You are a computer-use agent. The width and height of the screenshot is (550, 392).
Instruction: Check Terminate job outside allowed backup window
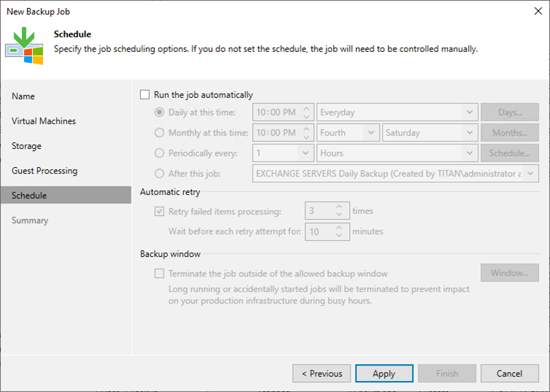pyautogui.click(x=159, y=274)
